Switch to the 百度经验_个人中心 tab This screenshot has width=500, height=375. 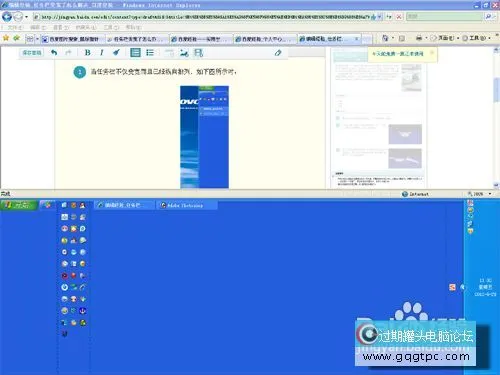(x=265, y=39)
